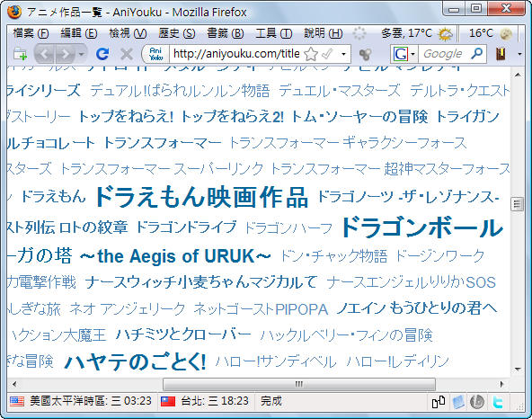Open the ドラえもん映画作品 link
Image resolution: width=532 pixels, height=419 pixels.
click(201, 197)
